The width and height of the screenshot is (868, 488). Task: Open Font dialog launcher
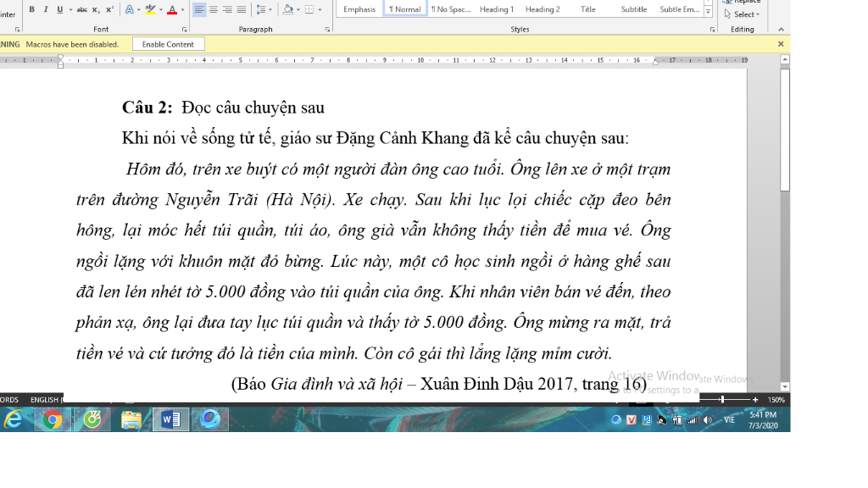pos(184,30)
